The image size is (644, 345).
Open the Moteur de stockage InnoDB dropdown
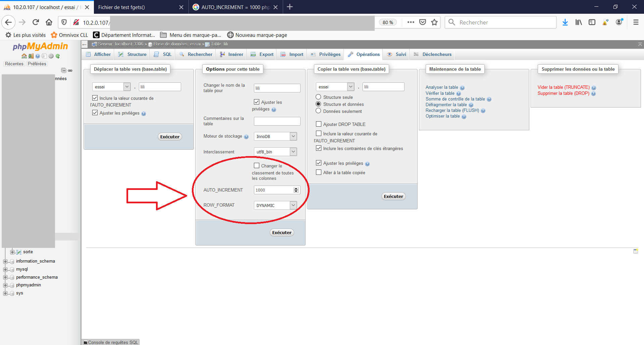(275, 136)
